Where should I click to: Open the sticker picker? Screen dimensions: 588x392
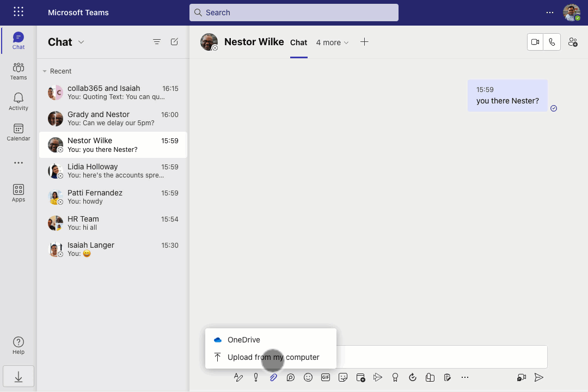pos(343,377)
